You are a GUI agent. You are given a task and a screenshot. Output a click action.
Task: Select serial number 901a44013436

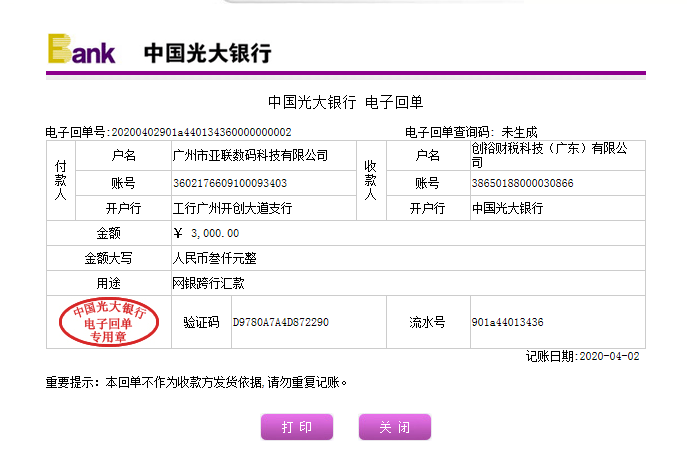pos(507,322)
